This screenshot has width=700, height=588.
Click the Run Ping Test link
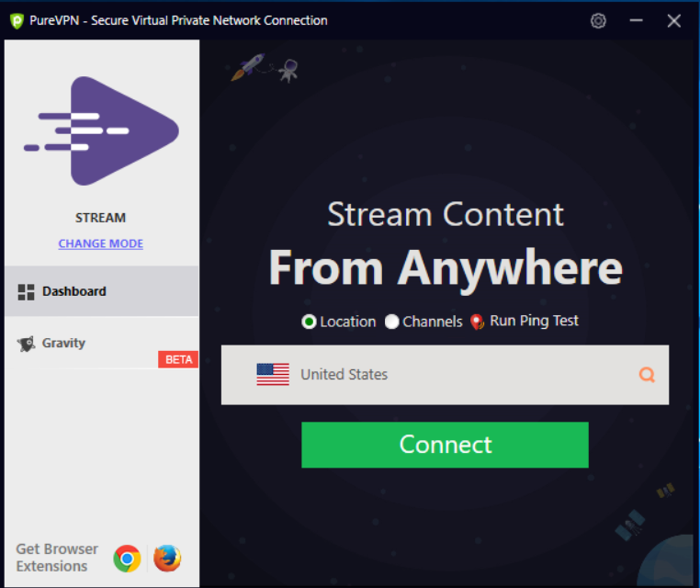click(x=534, y=321)
